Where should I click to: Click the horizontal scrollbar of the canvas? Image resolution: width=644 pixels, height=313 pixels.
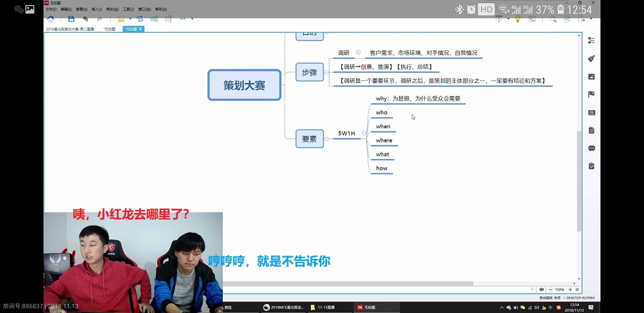348,284
